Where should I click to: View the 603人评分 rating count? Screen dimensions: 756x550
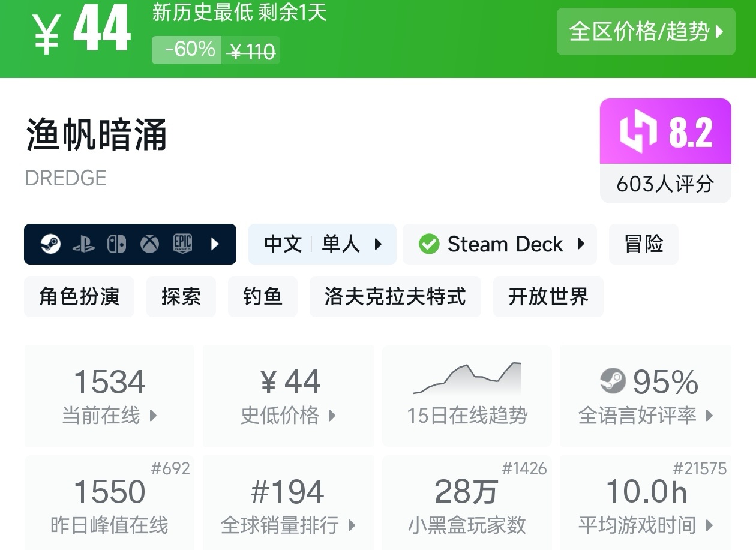pos(665,184)
